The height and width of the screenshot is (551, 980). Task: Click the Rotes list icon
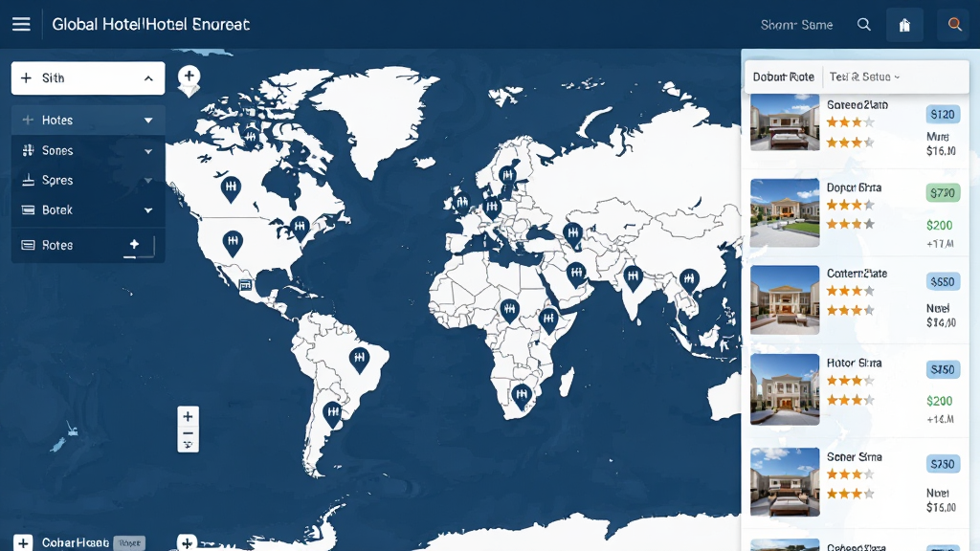[x=28, y=245]
